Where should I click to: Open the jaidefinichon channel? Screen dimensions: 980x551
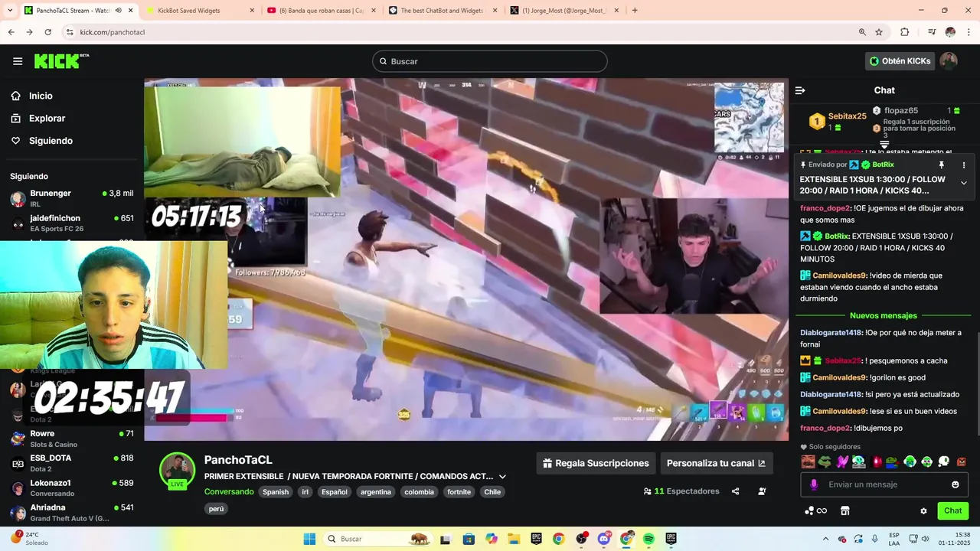coord(72,223)
